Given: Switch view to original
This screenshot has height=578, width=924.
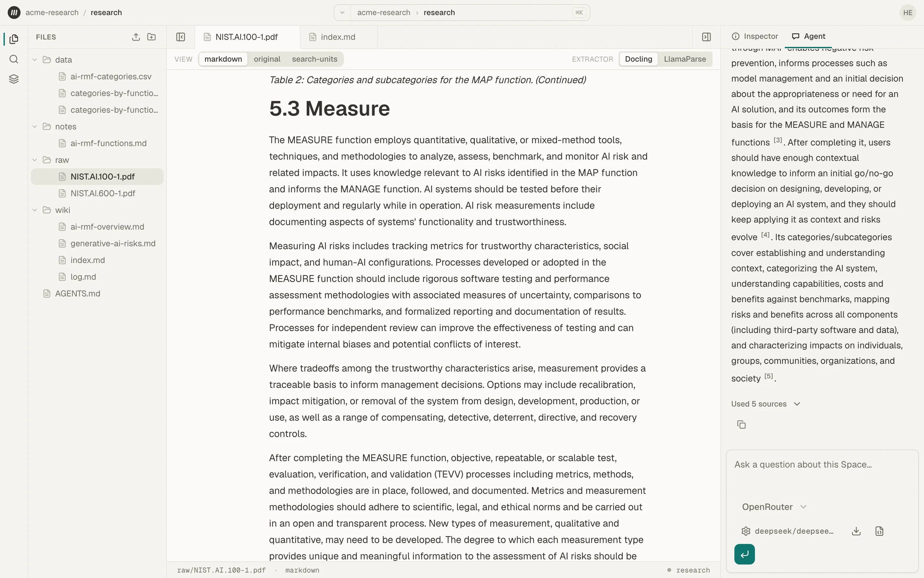Looking at the screenshot, I should click(x=267, y=59).
